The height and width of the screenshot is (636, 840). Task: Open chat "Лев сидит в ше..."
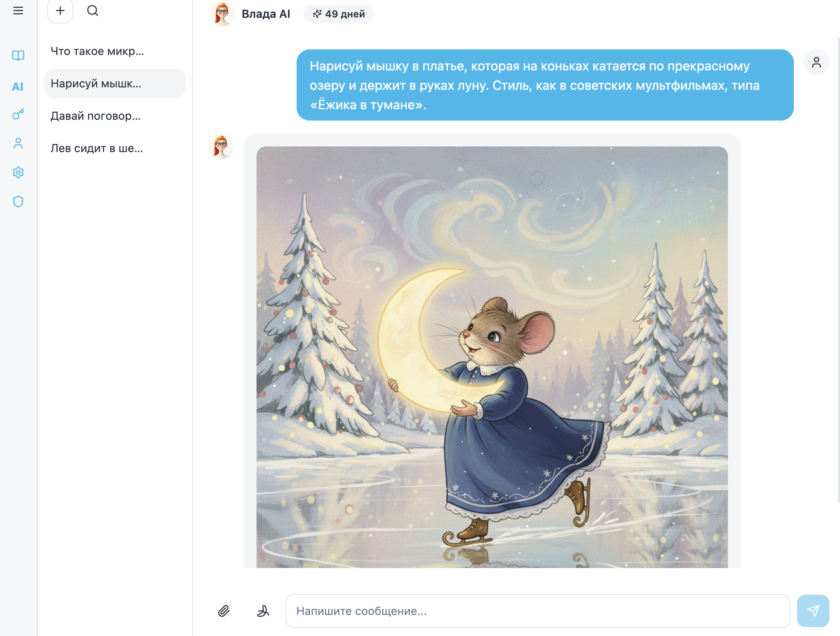pyautogui.click(x=96, y=148)
